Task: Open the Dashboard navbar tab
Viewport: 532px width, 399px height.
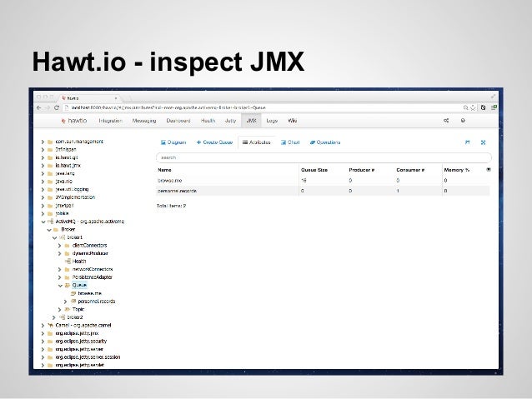Action: click(178, 121)
